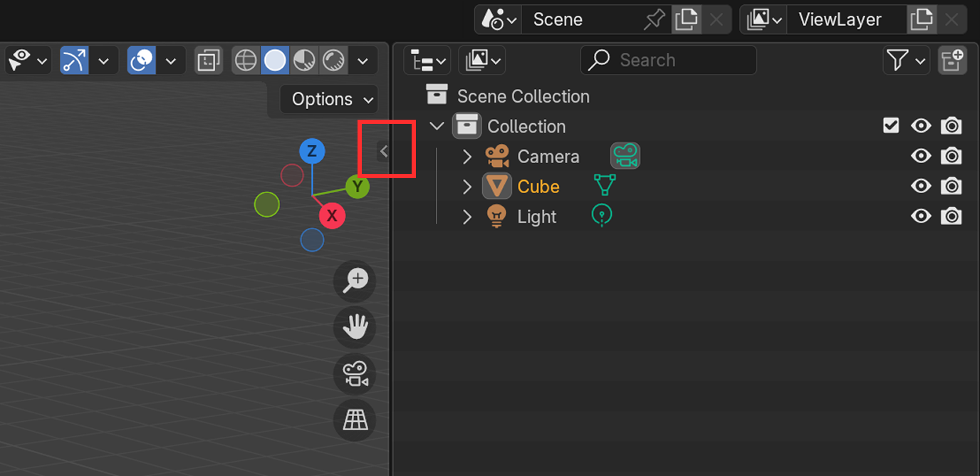The image size is (980, 476).
Task: Switch between perspective and orthographic grid button
Action: pos(355,420)
